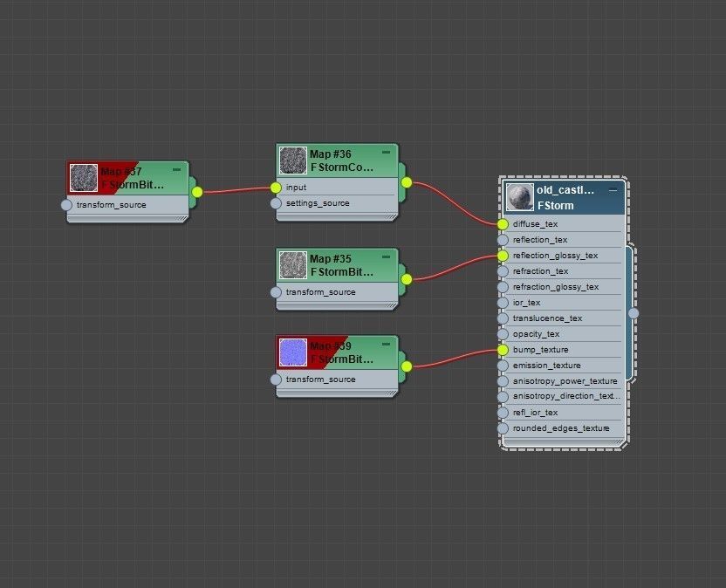Click the reflection_tex input socket
Viewport: 726px width, 588px height.
(503, 240)
